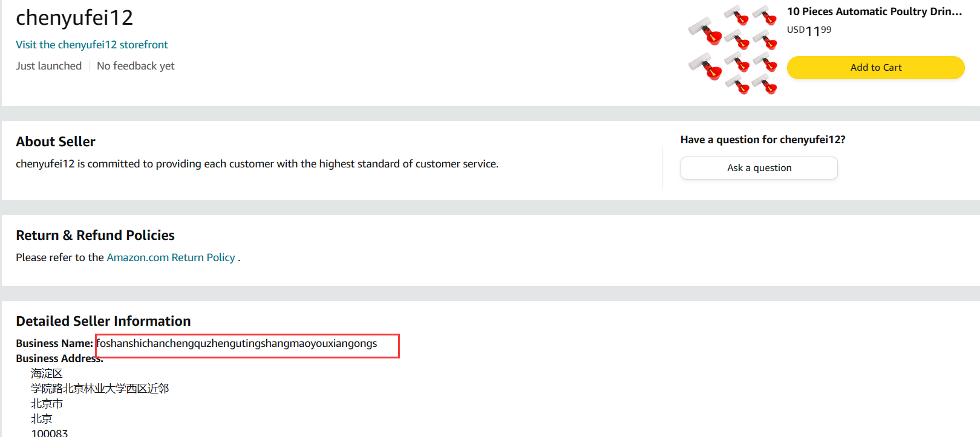Click the 学院路北京林业大学西区近邻 address line
980x437 pixels.
100,389
